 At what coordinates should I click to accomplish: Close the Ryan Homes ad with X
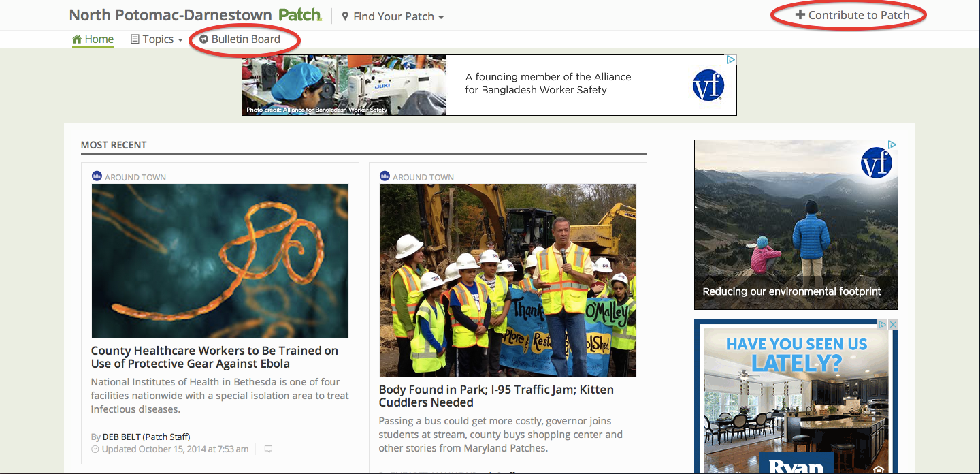[x=894, y=325]
